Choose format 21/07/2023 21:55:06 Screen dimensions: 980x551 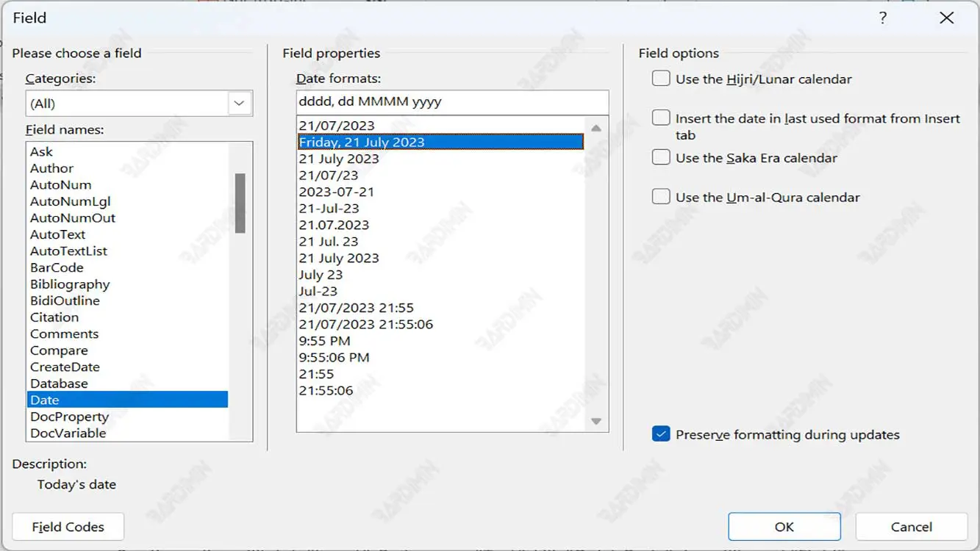click(366, 324)
